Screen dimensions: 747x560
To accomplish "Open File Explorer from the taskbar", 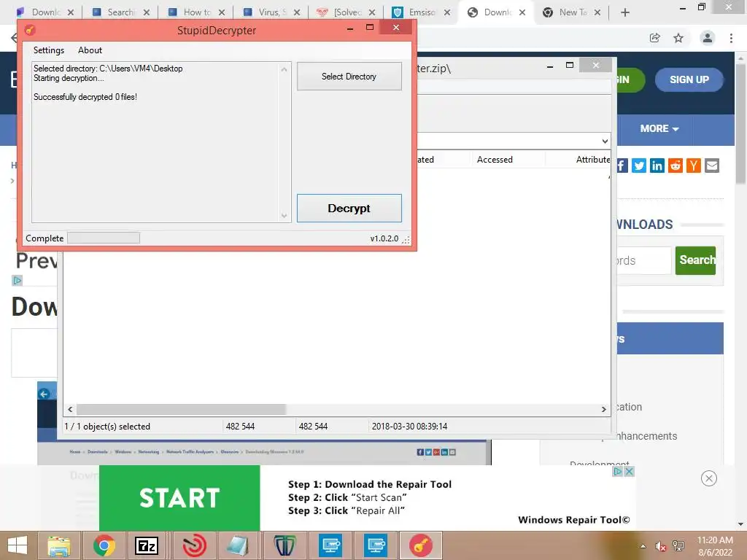I will pyautogui.click(x=59, y=545).
